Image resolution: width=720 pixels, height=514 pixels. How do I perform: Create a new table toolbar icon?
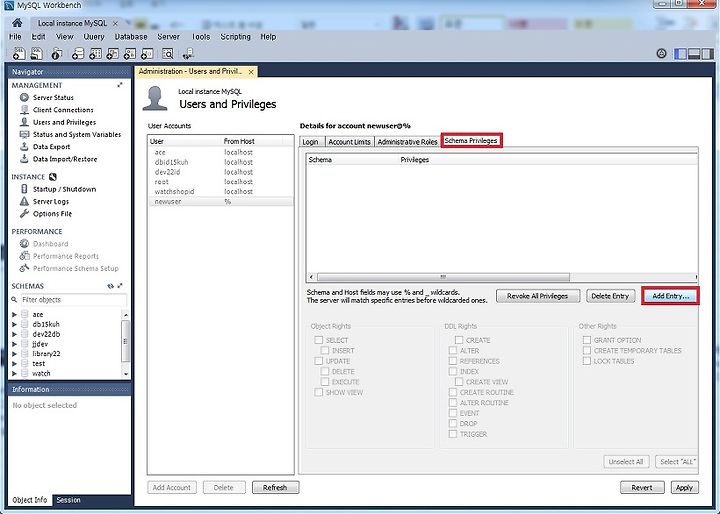click(95, 54)
